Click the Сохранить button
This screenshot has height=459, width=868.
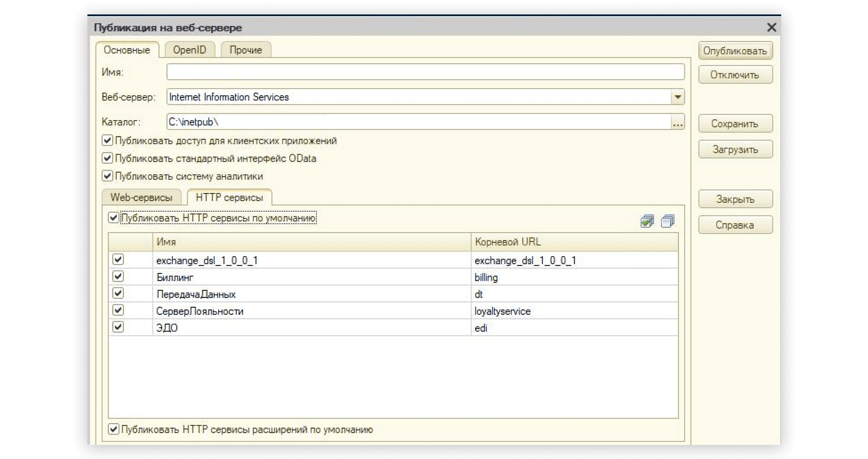tap(735, 124)
